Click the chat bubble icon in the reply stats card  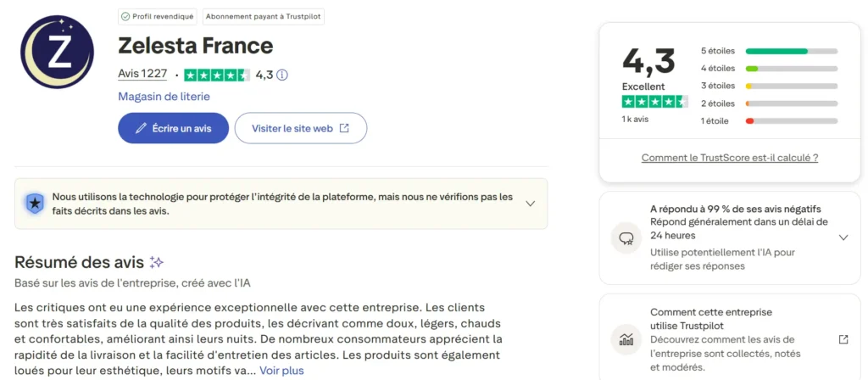tap(626, 238)
